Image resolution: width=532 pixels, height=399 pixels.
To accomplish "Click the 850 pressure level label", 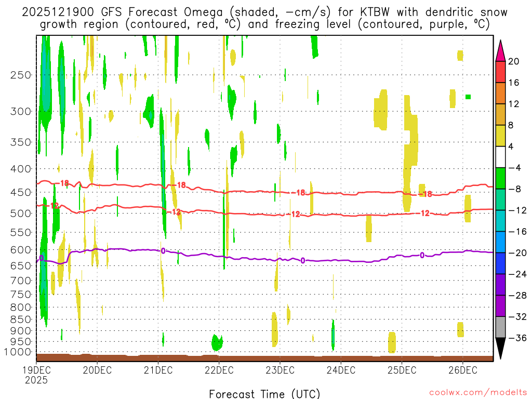I will pyautogui.click(x=21, y=320).
